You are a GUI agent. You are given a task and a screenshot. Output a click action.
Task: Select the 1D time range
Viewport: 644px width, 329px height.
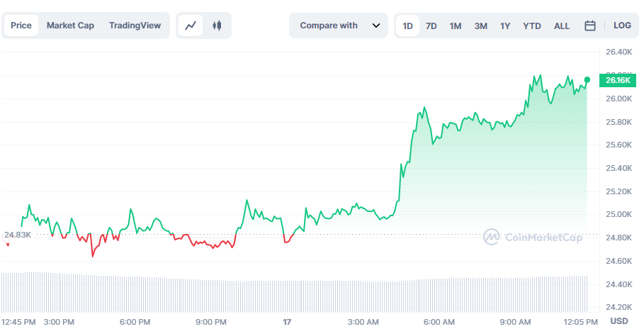pos(408,26)
